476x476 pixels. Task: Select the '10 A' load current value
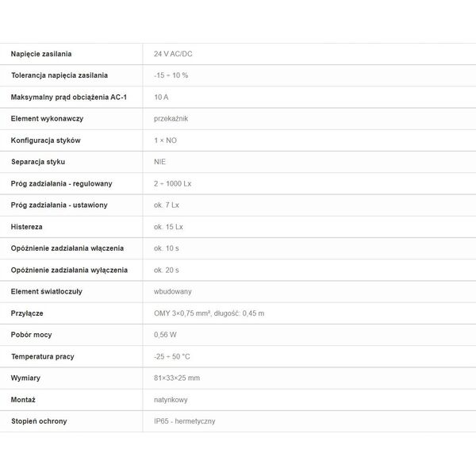(161, 97)
